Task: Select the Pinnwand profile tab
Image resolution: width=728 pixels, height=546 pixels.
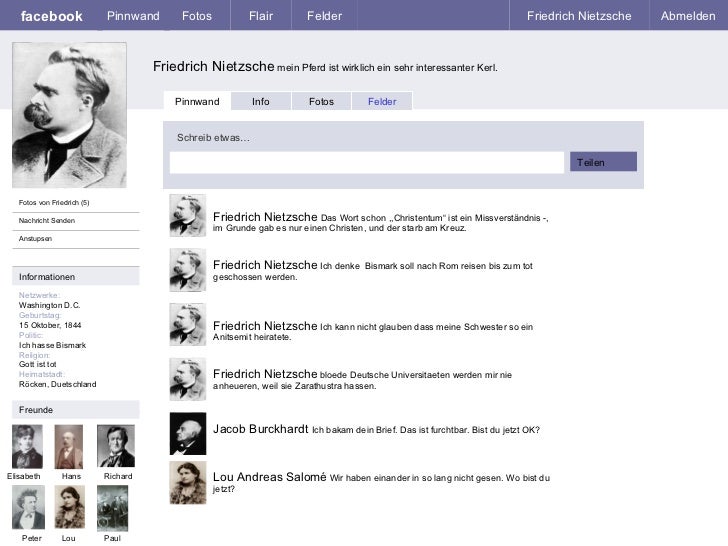Action: pyautogui.click(x=197, y=101)
